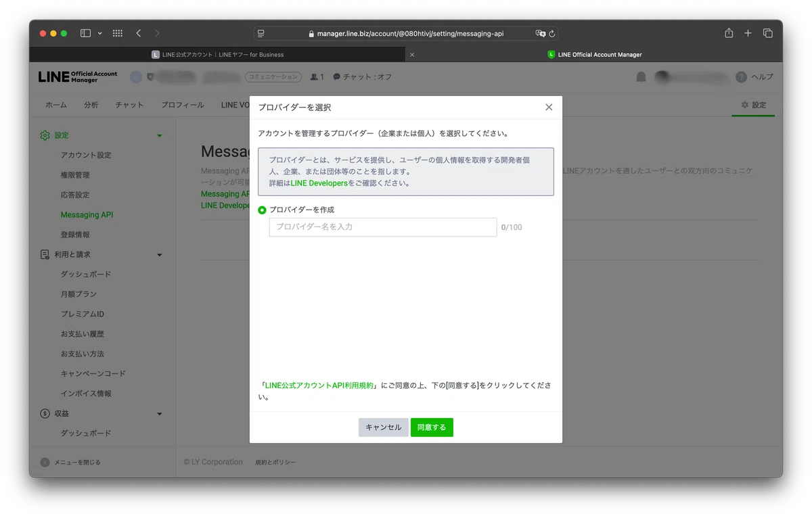
Task: Switch to LINE Official Account Manager tab
Action: 594,55
